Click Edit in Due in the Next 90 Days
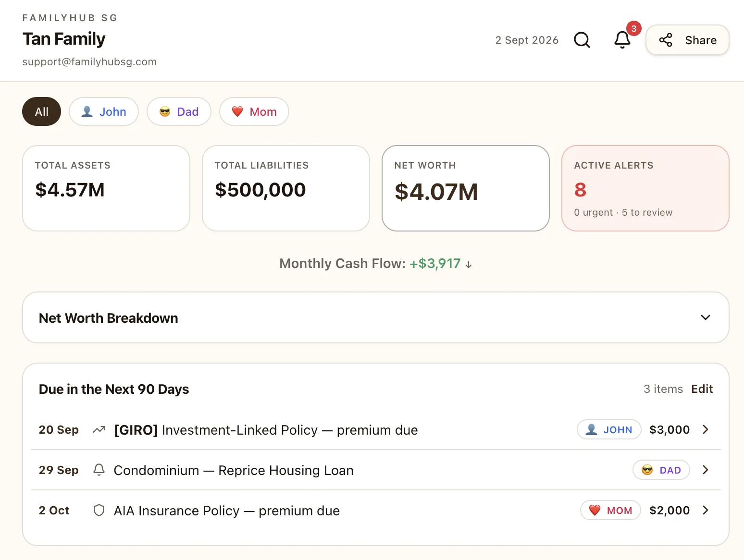The image size is (744, 560). tap(702, 389)
